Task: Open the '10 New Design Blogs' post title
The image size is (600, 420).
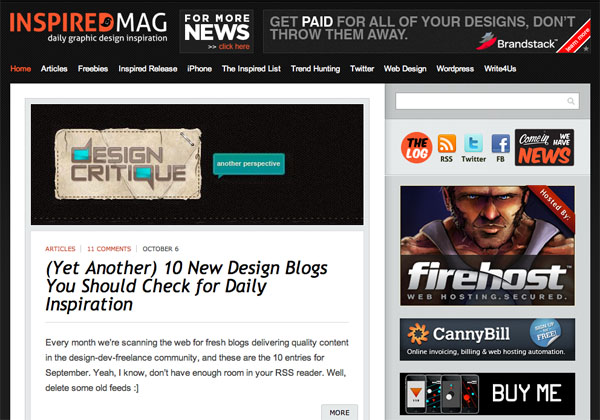Action: coord(186,286)
